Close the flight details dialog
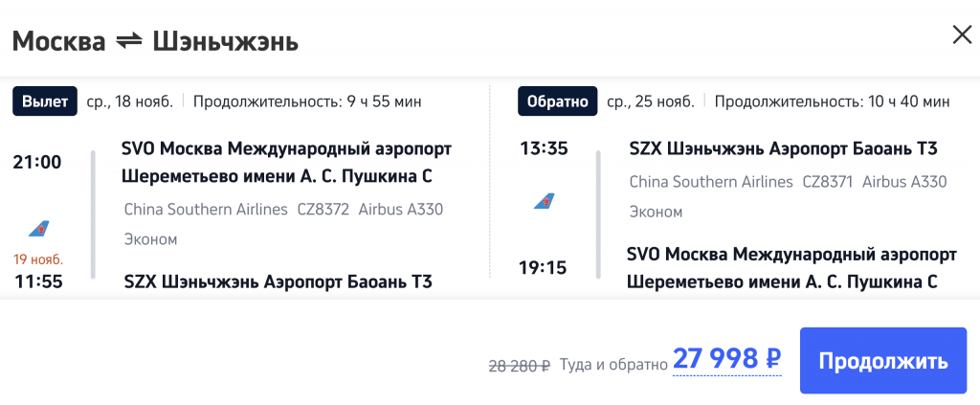980x405 pixels. tap(962, 35)
